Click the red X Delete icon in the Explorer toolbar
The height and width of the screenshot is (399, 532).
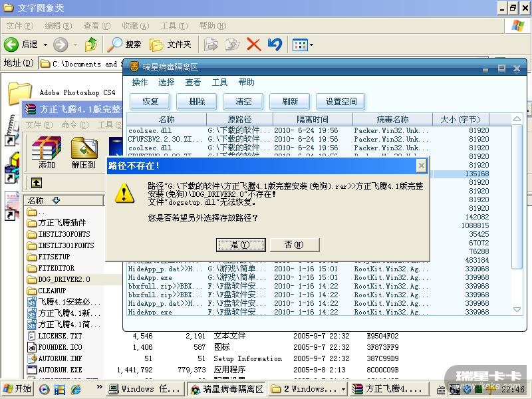point(254,45)
